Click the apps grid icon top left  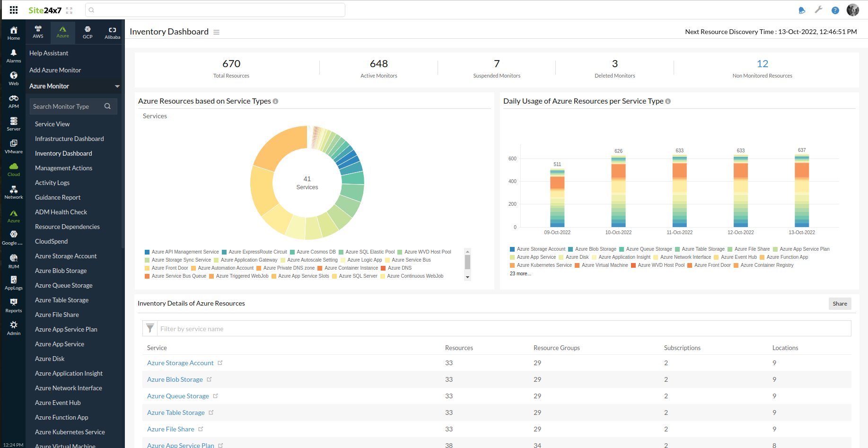click(13, 9)
